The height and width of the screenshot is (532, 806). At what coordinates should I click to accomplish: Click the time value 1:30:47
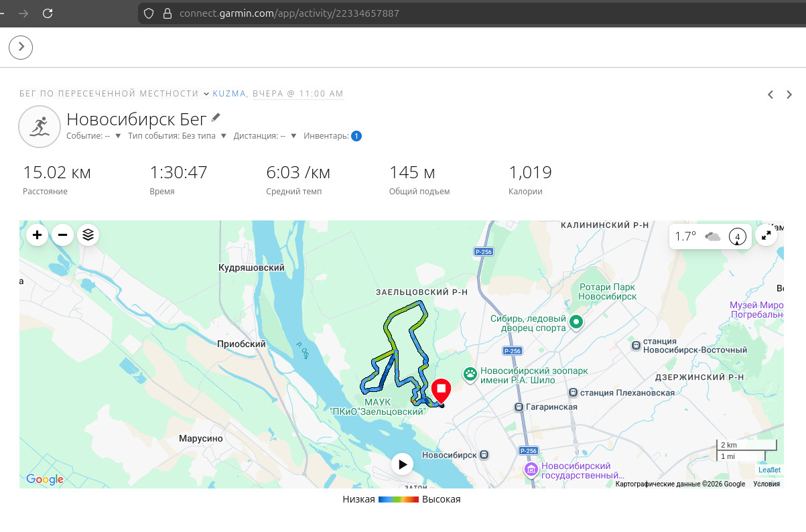(x=178, y=173)
